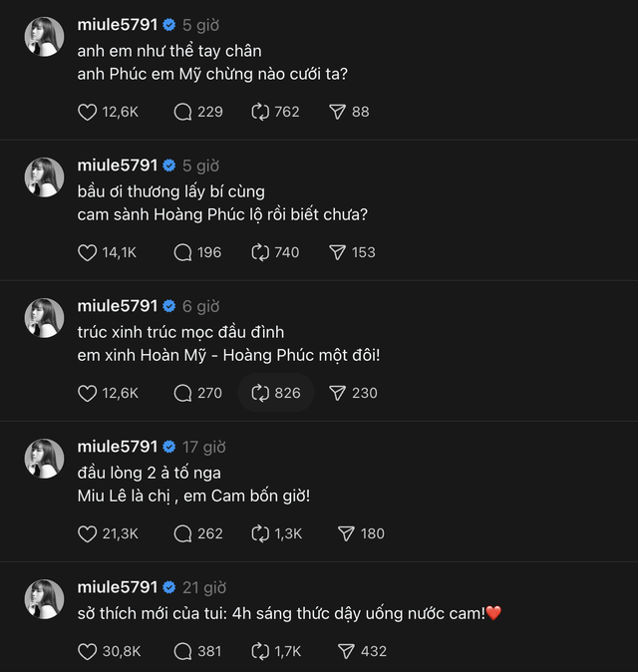Like the 'anh em như thể tay chân' post
The width and height of the screenshot is (638, 672).
pyautogui.click(x=87, y=112)
